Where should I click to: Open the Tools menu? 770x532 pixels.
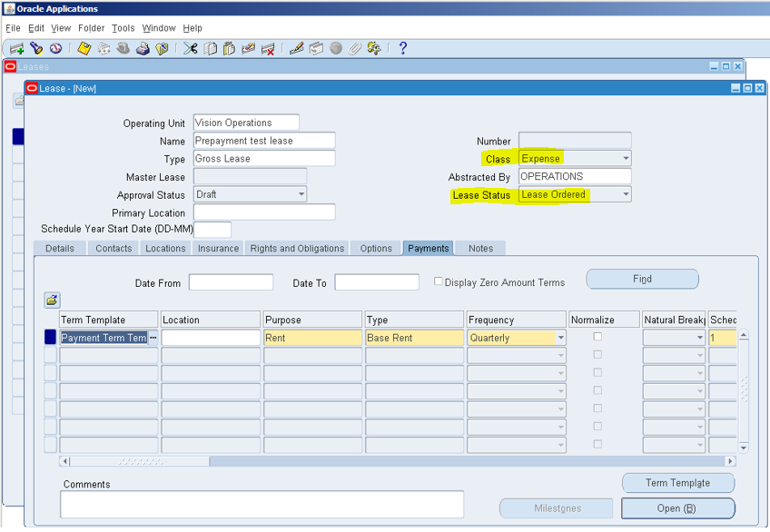coord(123,28)
